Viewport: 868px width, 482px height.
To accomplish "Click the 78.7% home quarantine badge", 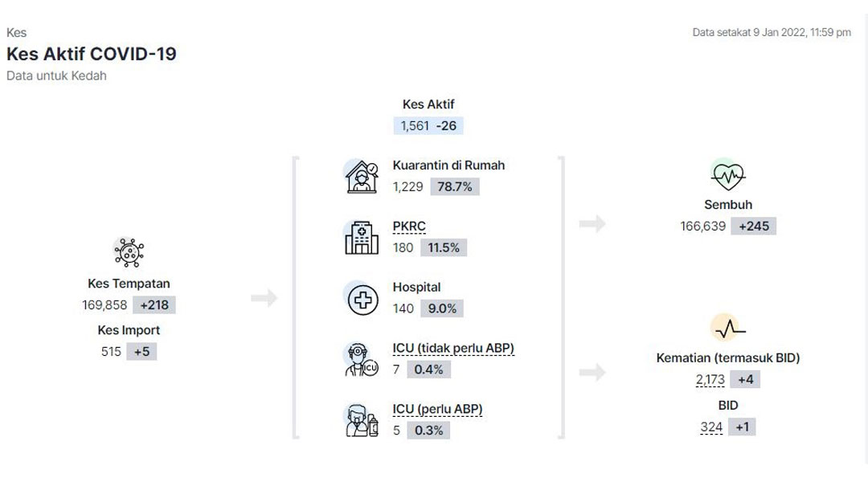I will (x=455, y=186).
